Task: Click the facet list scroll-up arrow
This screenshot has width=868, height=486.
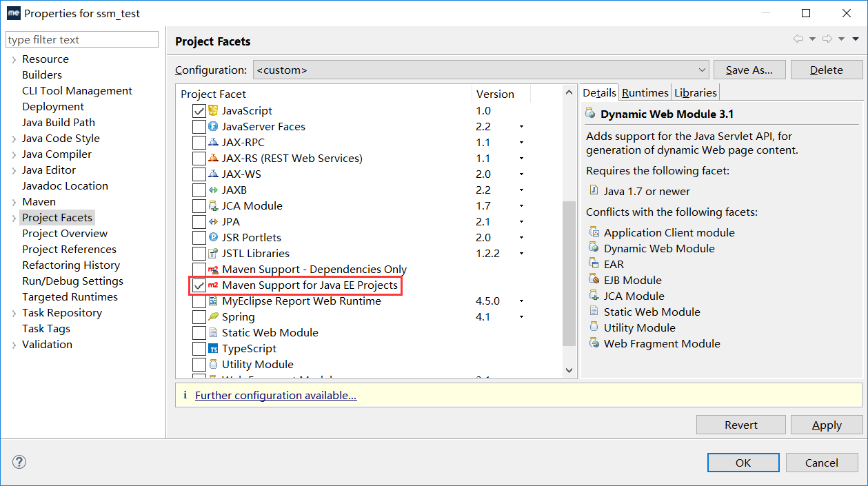Action: (x=569, y=92)
